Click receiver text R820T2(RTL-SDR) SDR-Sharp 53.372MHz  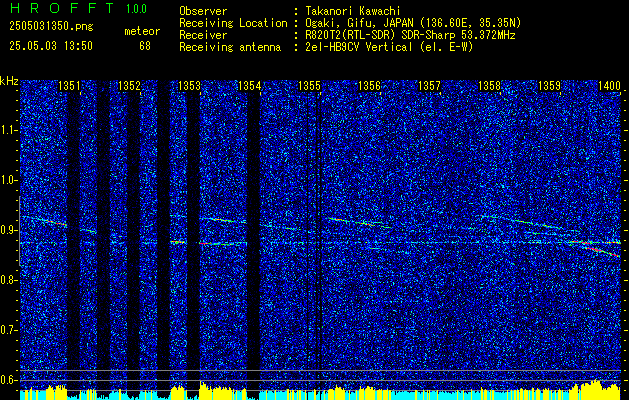pos(410,35)
